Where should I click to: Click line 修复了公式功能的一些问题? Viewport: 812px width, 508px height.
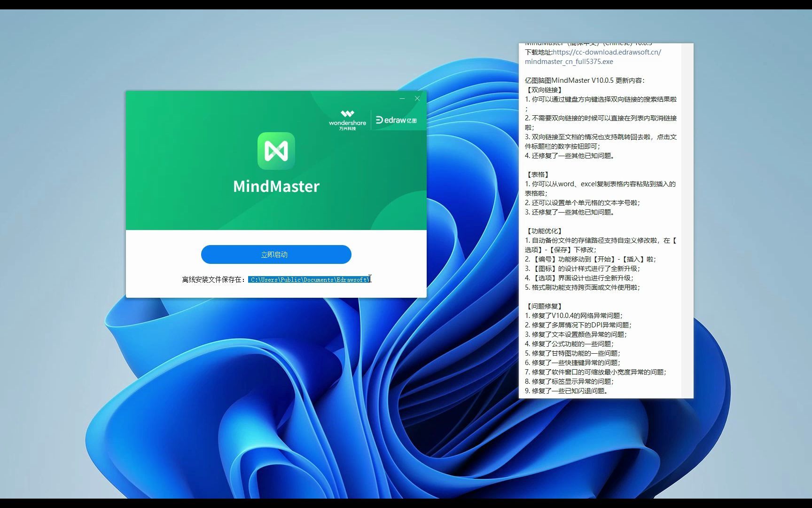[x=570, y=344]
